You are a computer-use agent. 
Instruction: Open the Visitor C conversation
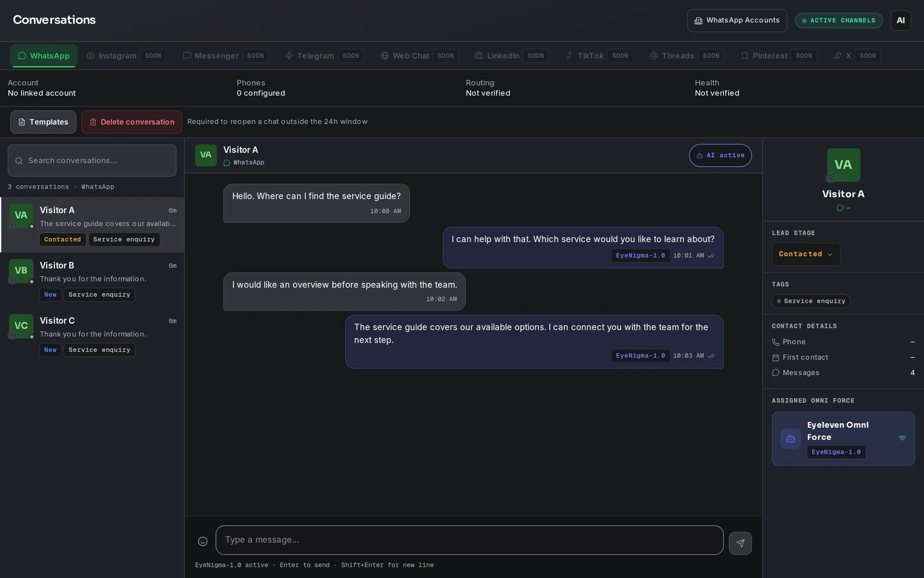[92, 335]
